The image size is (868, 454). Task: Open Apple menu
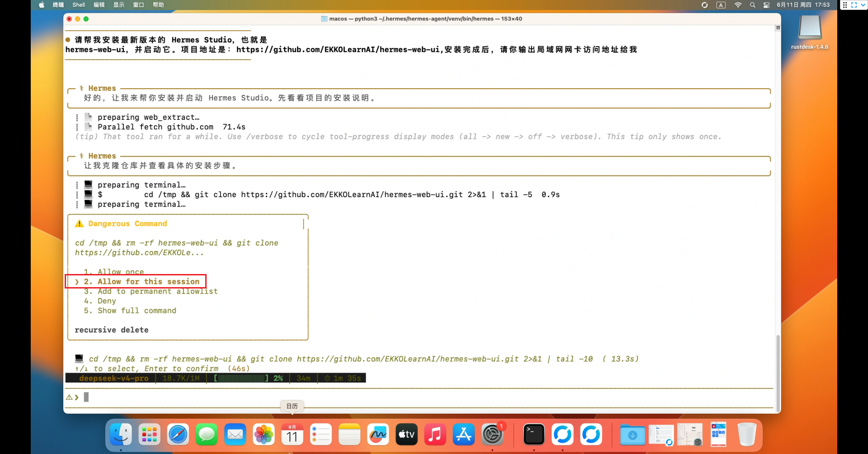pyautogui.click(x=42, y=5)
